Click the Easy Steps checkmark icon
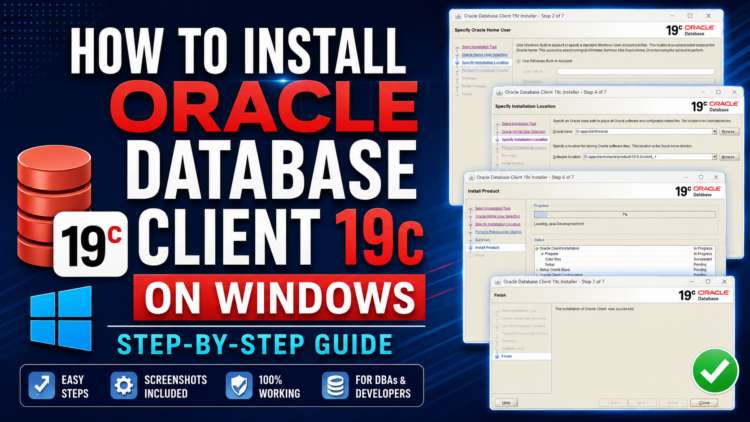 tap(42, 386)
